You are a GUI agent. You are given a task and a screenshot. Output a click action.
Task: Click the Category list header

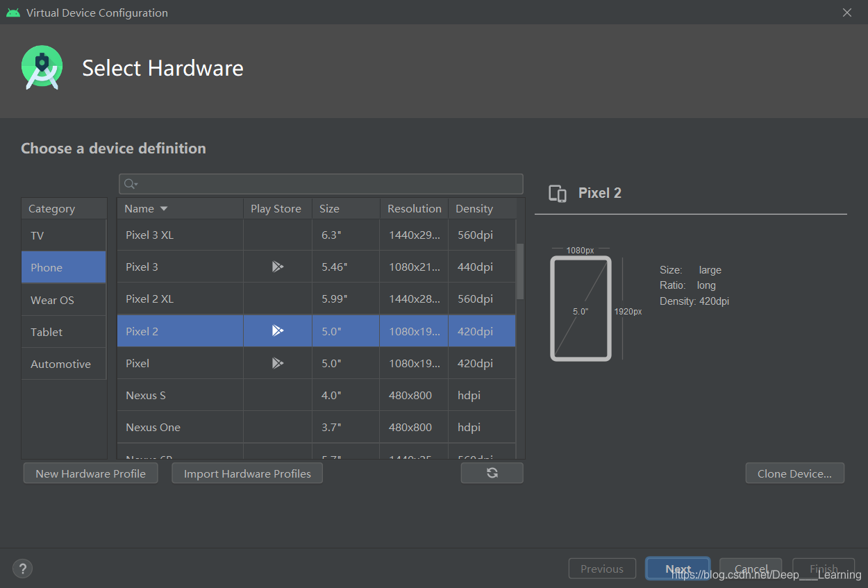coord(64,208)
